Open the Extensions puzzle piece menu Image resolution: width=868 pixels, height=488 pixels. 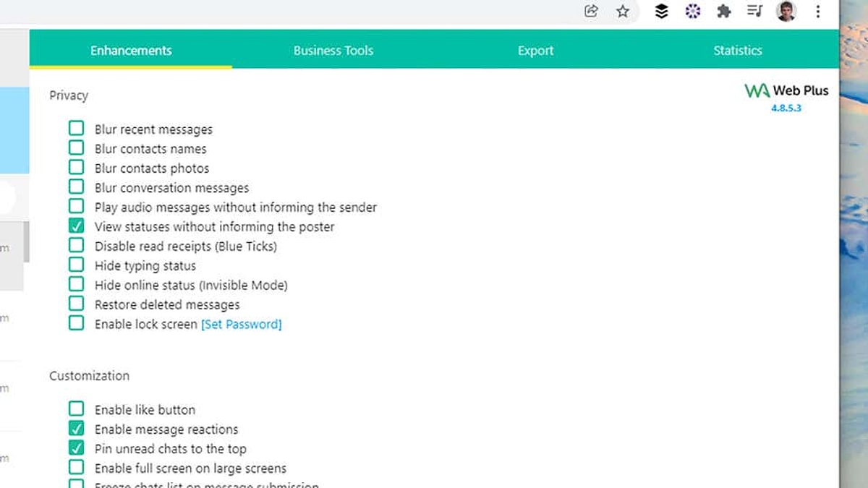[723, 11]
